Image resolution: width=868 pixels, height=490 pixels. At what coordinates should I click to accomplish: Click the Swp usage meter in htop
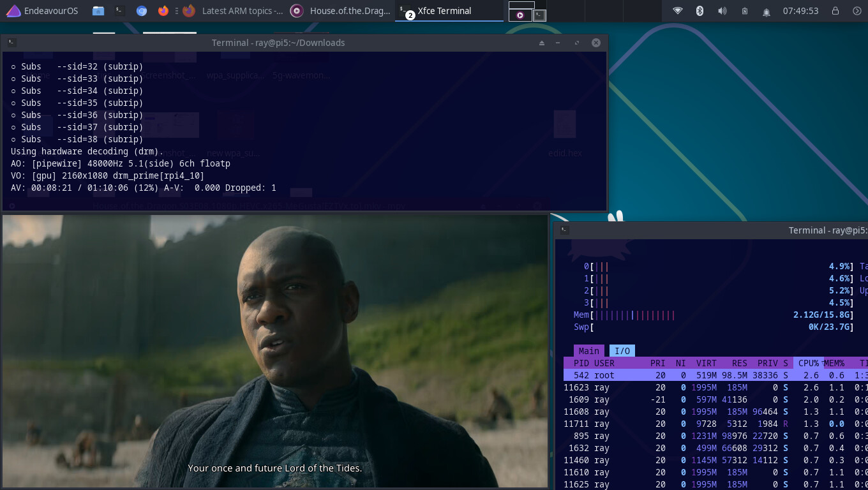[714, 327]
